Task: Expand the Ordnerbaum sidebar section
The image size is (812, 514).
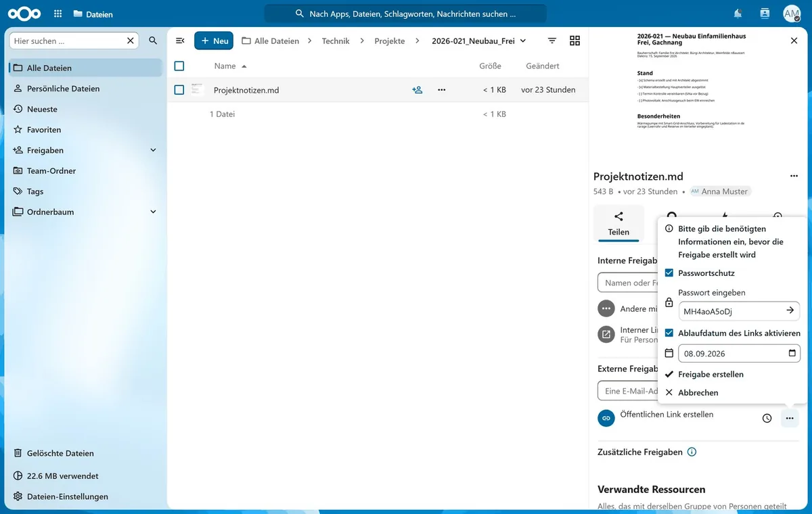Action: click(153, 212)
